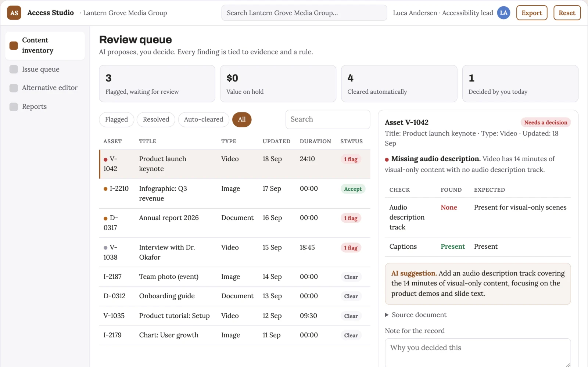Select the Chart: User growth row
This screenshot has width=588, height=367.
234,335
